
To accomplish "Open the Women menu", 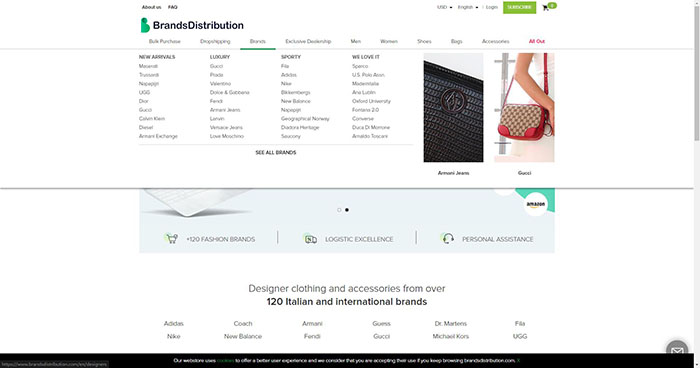I will click(389, 41).
